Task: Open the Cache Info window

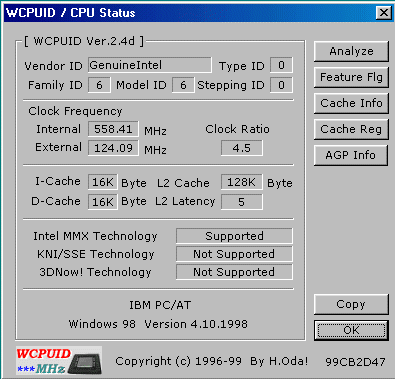Action: click(x=351, y=103)
